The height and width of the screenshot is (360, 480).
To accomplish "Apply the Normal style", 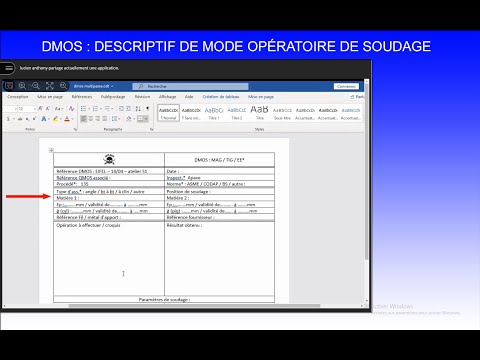I will tap(168, 113).
